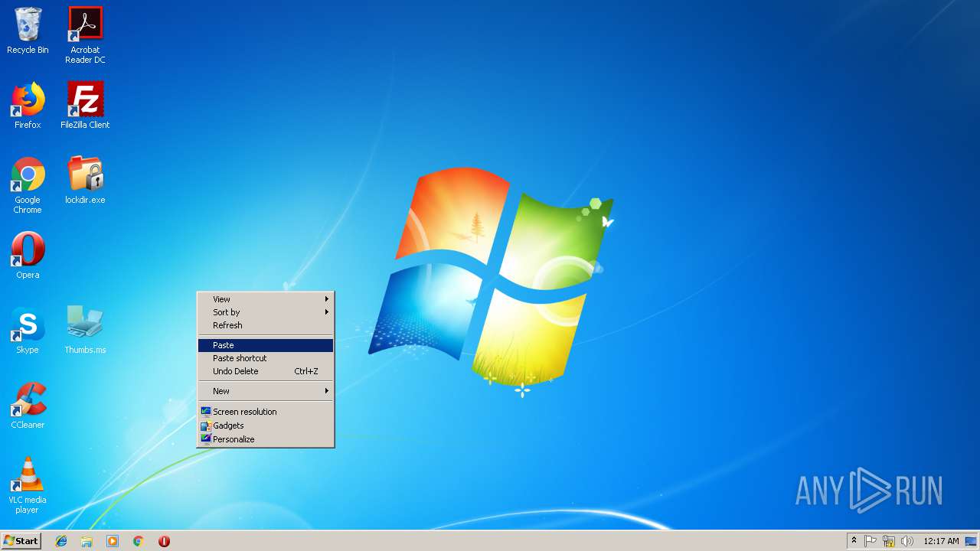This screenshot has width=980, height=551.
Task: Open Screen resolution from context menu
Action: pyautogui.click(x=266, y=412)
